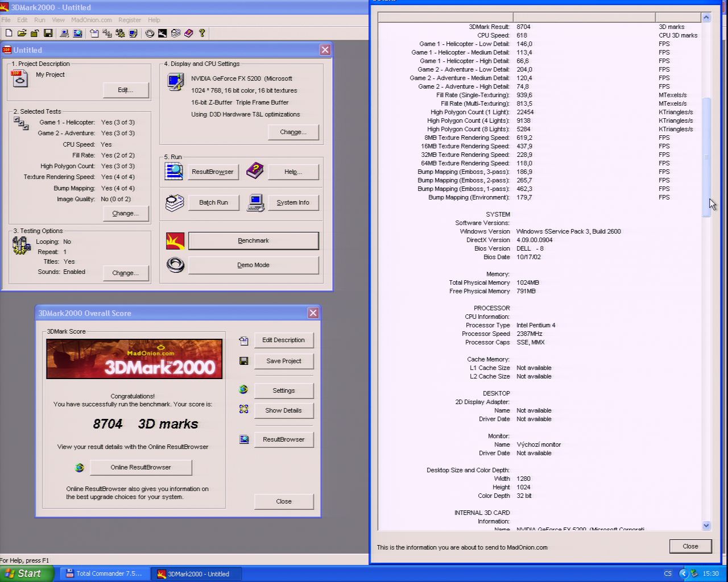Click the purple help book toolbar icon

[189, 34]
